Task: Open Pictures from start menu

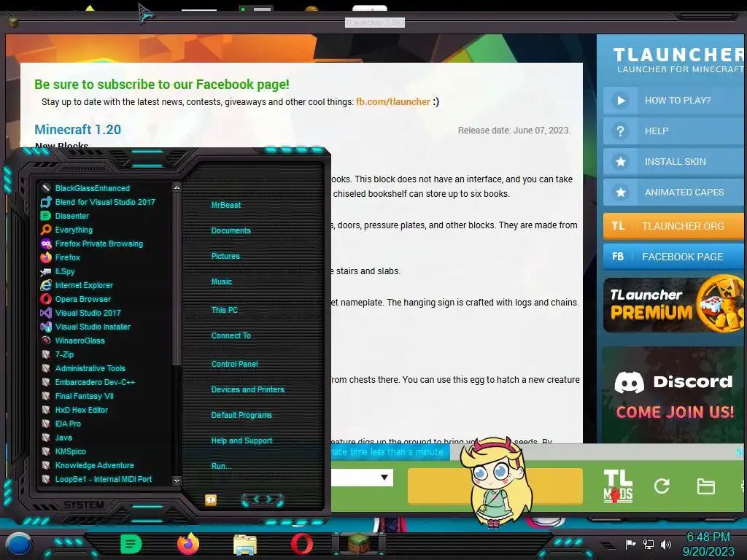Action: point(225,256)
